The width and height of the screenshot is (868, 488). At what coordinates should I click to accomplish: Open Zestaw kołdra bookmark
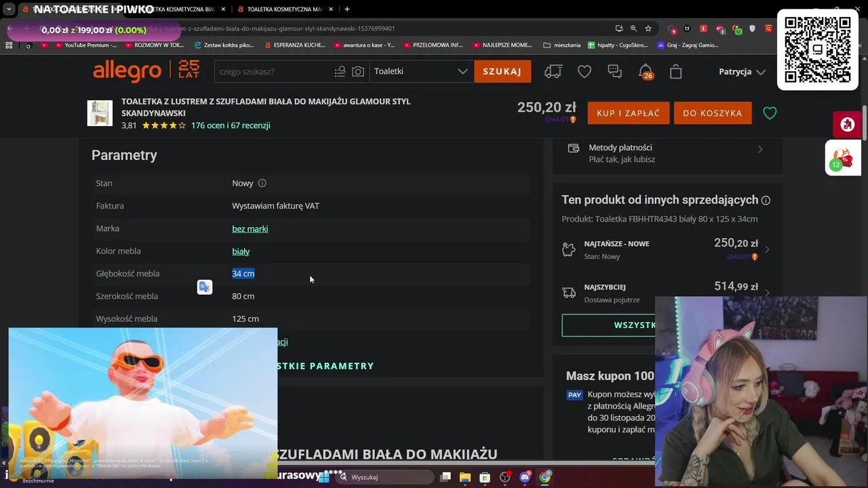[224, 45]
